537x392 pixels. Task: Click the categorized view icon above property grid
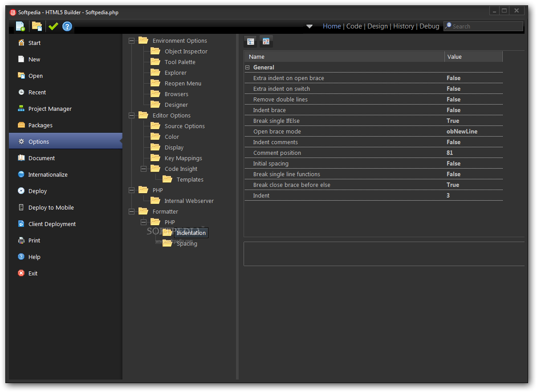click(251, 41)
